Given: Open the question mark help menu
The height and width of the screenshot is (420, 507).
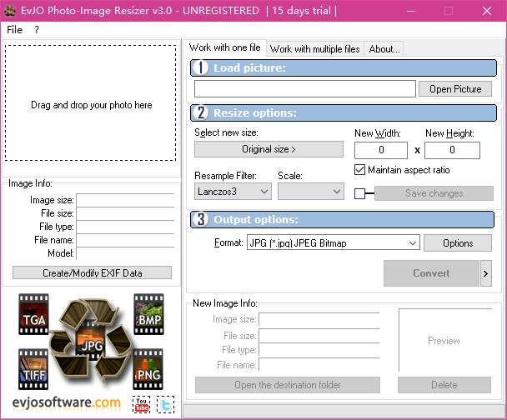Looking at the screenshot, I should [x=37, y=30].
